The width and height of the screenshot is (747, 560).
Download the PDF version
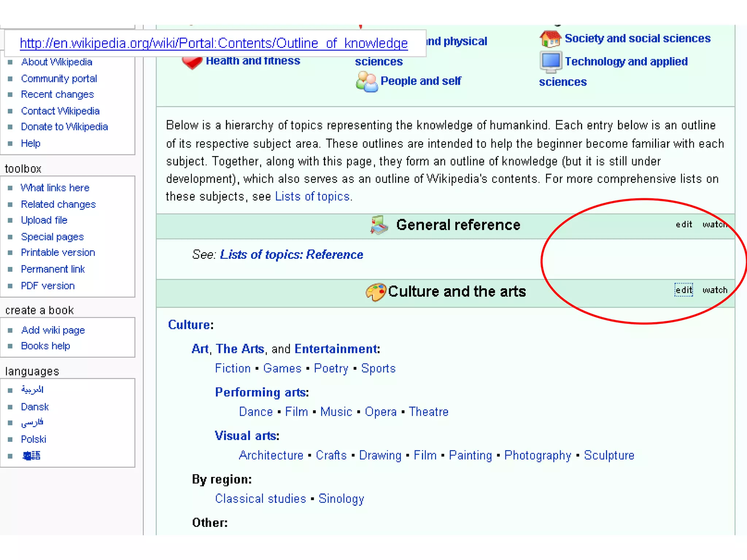click(48, 286)
